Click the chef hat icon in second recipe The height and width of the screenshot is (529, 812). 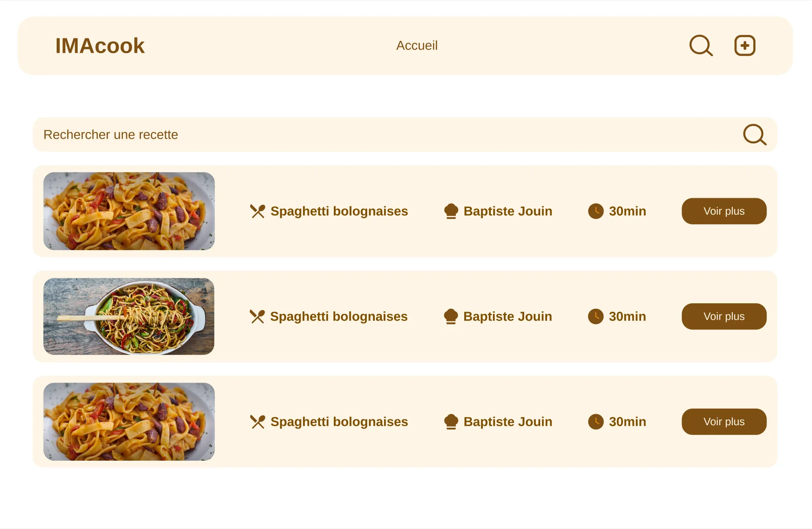tap(451, 316)
